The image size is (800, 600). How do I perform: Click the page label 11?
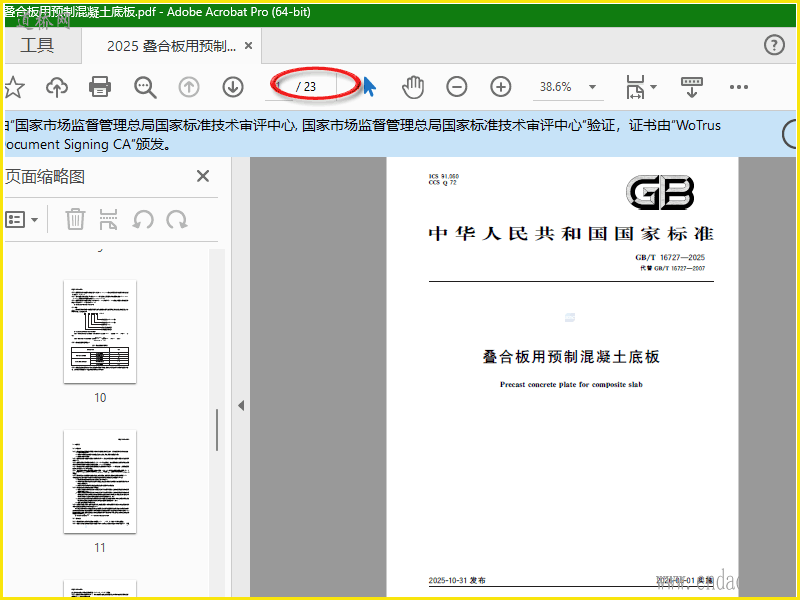[x=100, y=548]
